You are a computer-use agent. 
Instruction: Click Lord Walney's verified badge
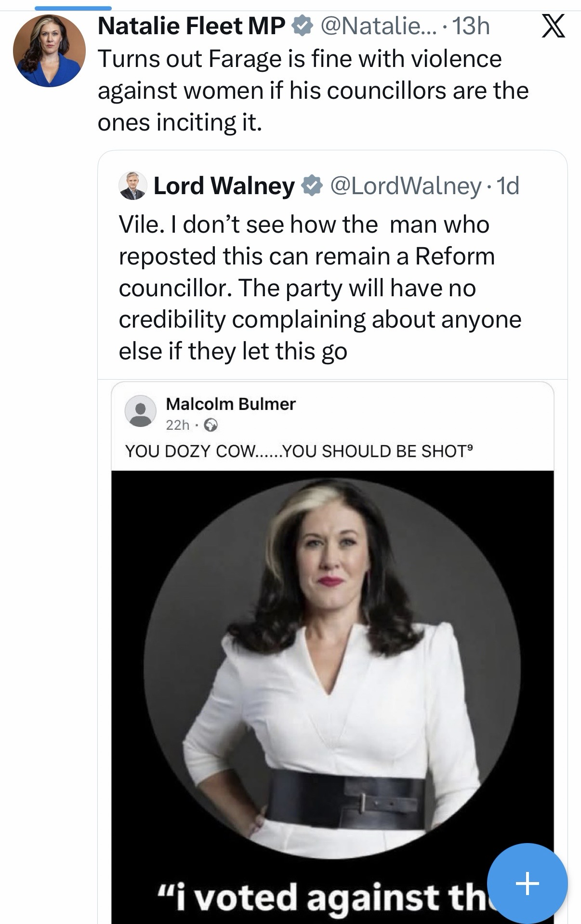312,186
